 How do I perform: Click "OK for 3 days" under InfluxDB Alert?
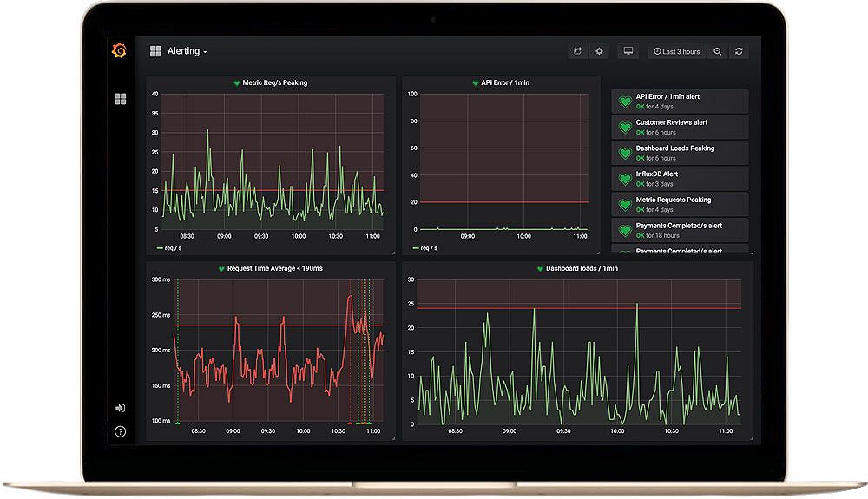654,184
